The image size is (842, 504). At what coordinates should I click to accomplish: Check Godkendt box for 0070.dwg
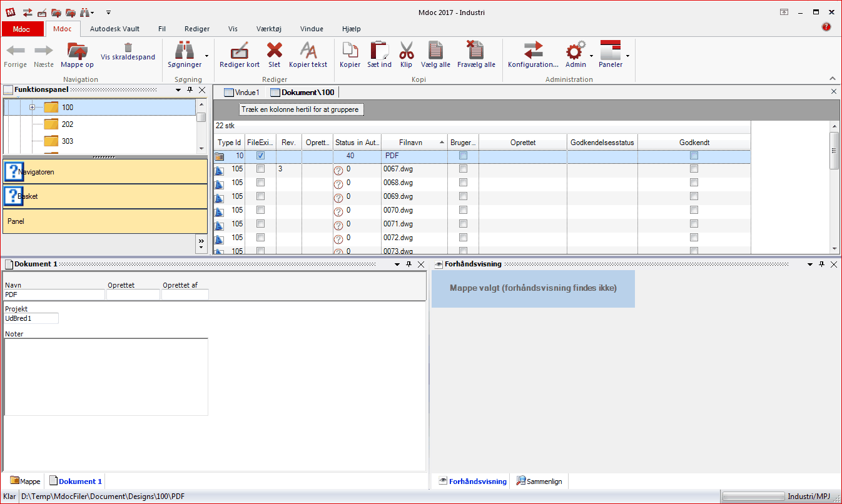tap(694, 210)
